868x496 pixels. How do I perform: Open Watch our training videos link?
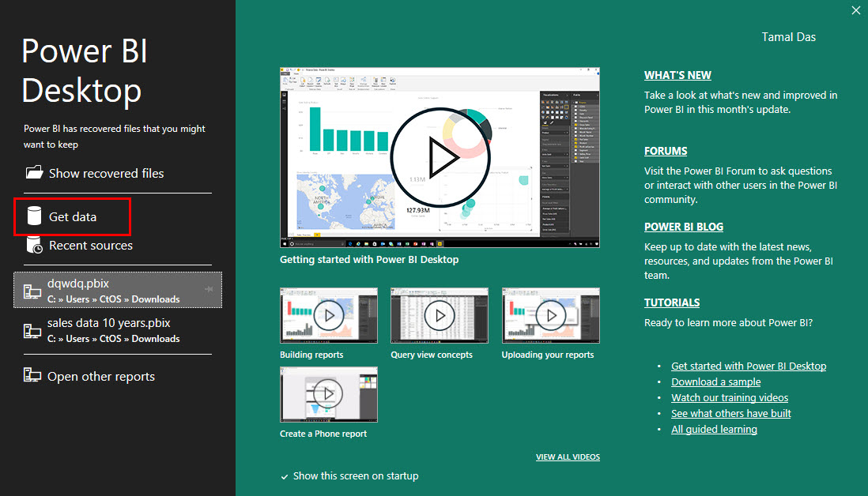pyautogui.click(x=730, y=397)
